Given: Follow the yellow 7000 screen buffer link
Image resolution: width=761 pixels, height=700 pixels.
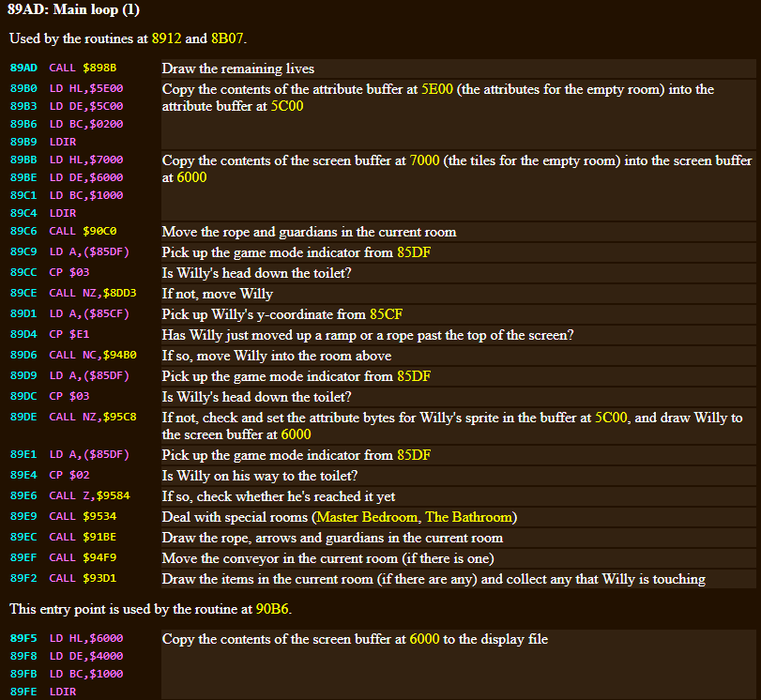Looking at the screenshot, I should pyautogui.click(x=426, y=160).
